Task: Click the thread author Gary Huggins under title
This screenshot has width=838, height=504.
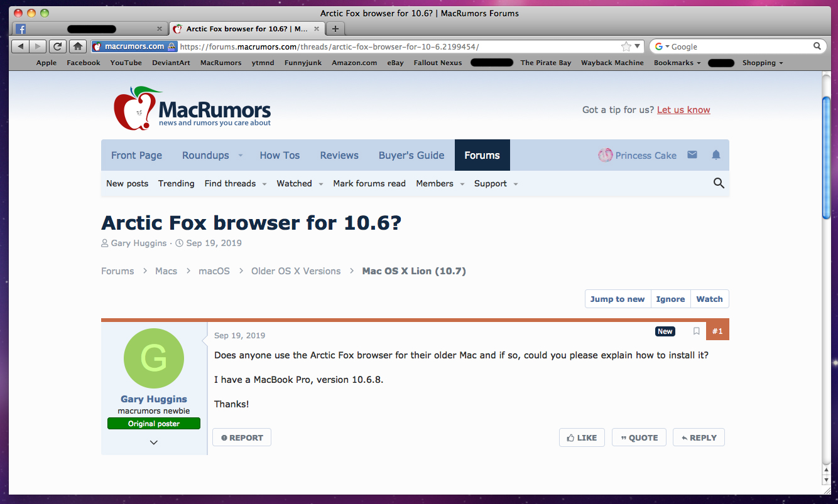Action: coord(139,243)
